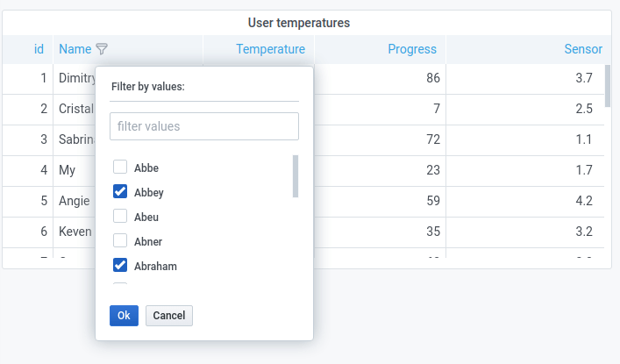Uncheck the Abbey checkbox
Image resolution: width=620 pixels, height=364 pixels.
coord(121,192)
